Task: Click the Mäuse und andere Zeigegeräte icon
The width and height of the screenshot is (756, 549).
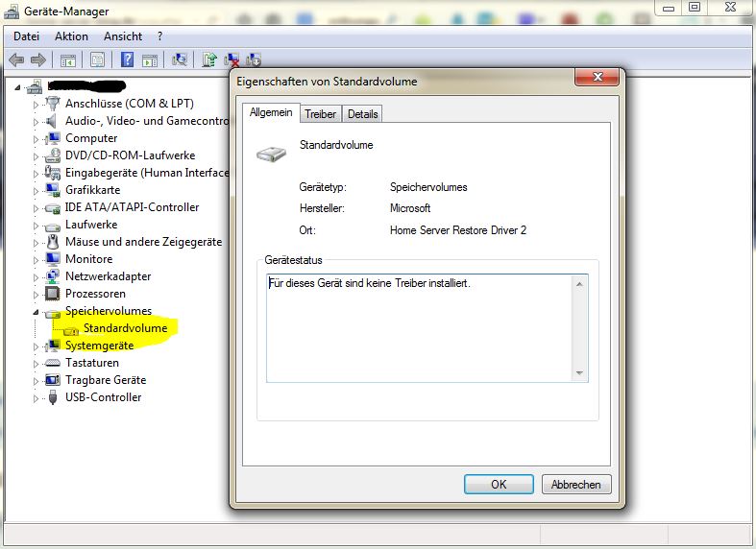Action: coord(53,242)
